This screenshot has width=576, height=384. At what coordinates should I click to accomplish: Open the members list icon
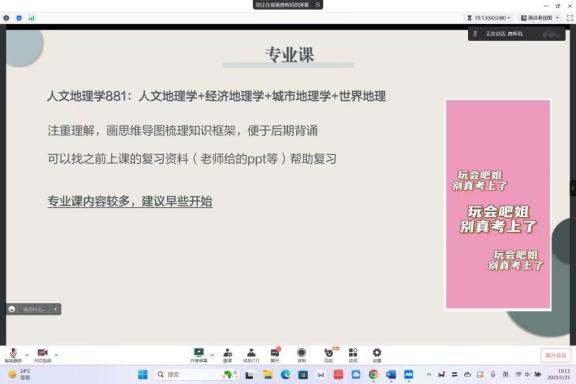pos(251,355)
